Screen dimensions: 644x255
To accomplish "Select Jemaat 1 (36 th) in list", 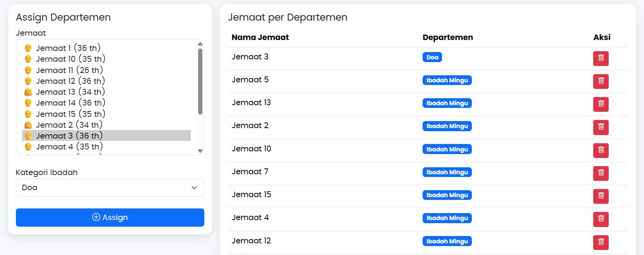I will [68, 48].
